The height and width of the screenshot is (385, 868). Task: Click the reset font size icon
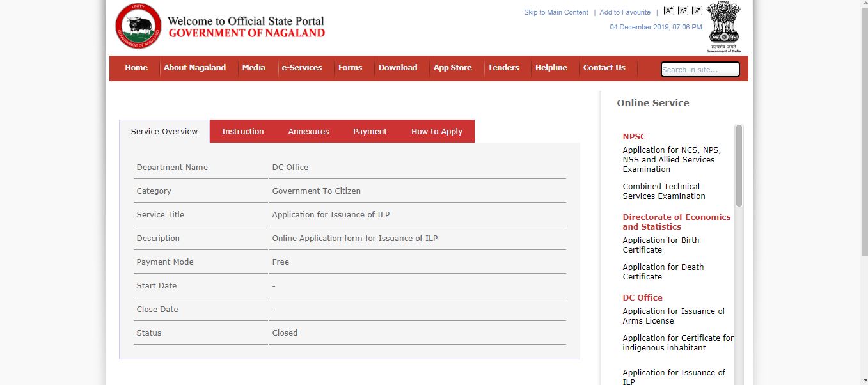(683, 11)
